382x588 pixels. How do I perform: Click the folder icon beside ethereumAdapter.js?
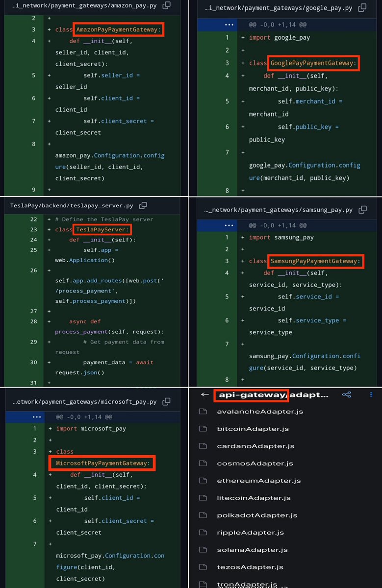coord(203,481)
